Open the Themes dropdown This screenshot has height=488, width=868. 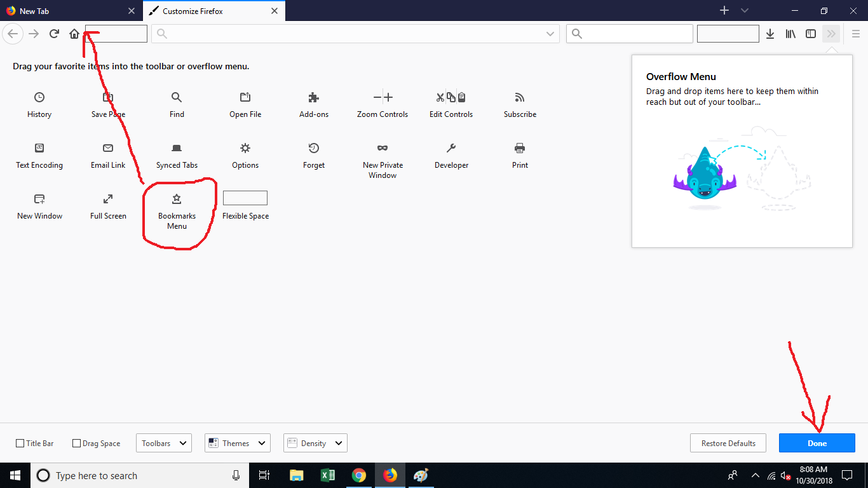[238, 444]
